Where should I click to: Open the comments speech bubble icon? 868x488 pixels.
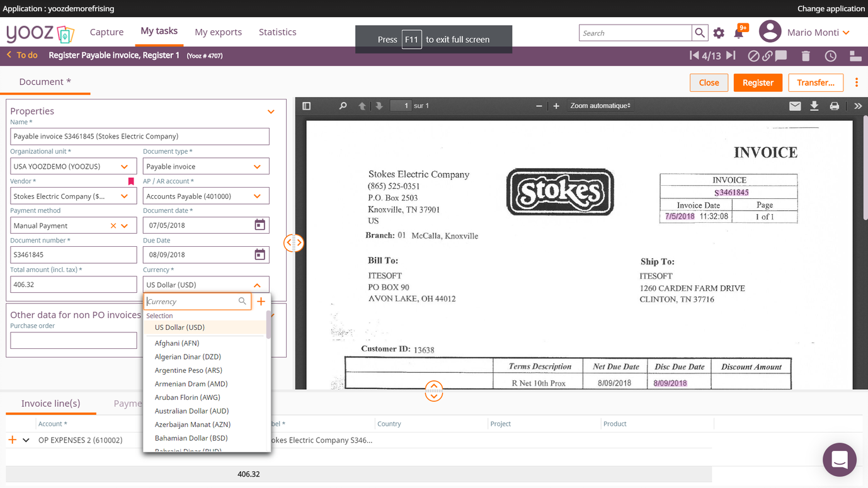tap(781, 55)
